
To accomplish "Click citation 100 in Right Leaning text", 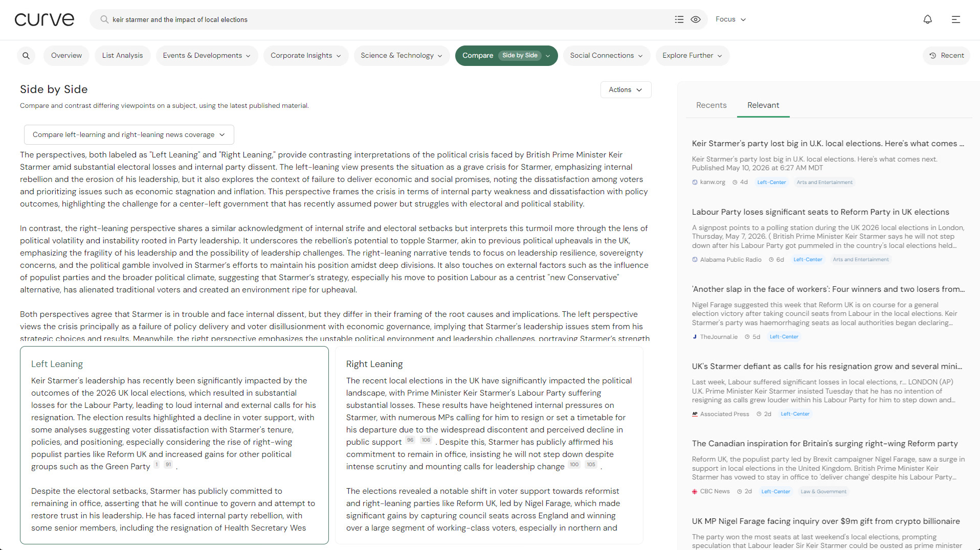I will 574,465.
